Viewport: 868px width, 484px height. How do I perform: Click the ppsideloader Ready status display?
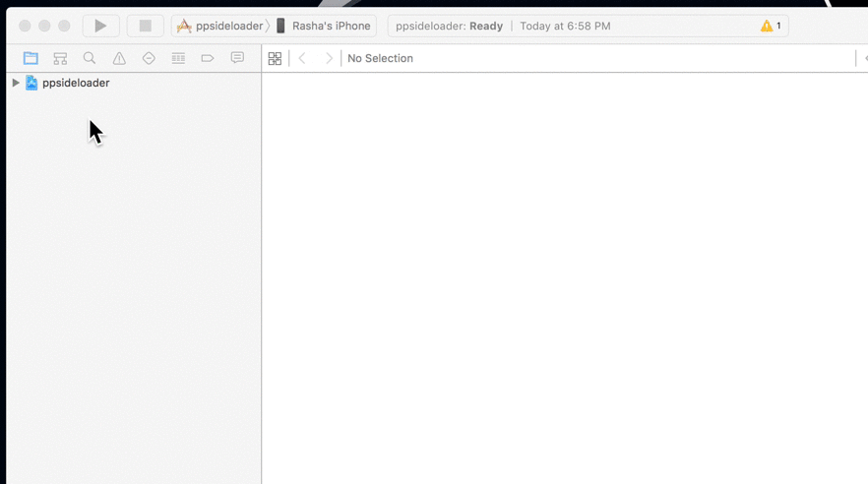click(x=449, y=26)
